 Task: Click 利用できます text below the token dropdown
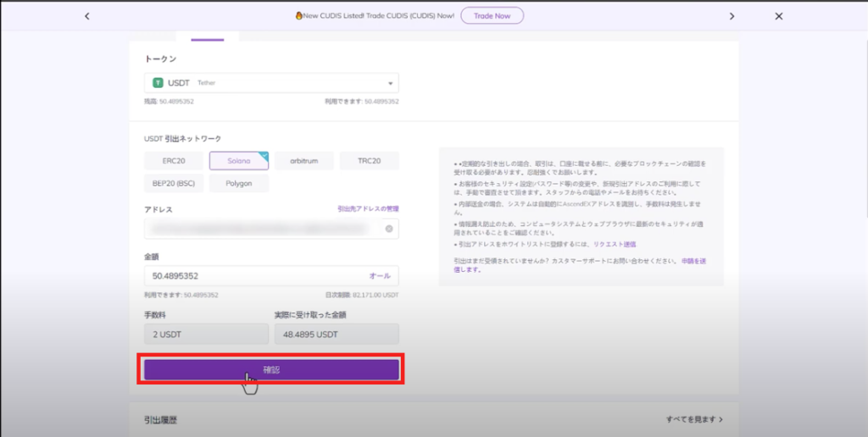362,102
